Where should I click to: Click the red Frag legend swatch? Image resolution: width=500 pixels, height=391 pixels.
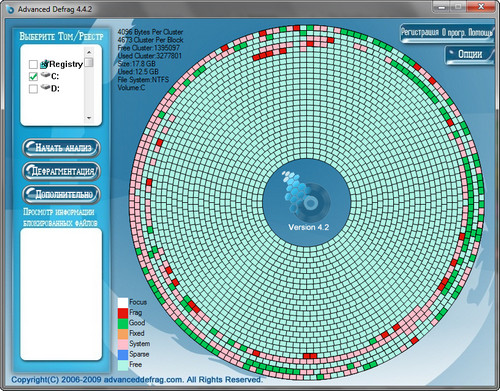(x=123, y=313)
